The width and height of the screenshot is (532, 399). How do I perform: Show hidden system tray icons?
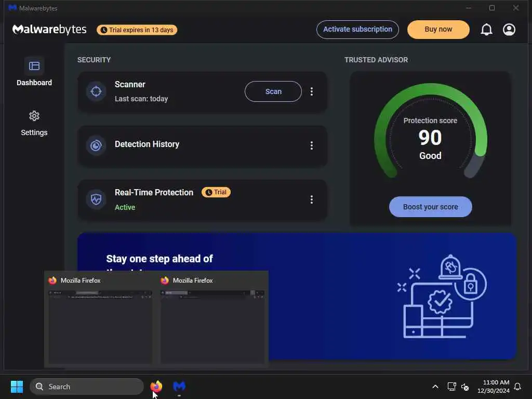pyautogui.click(x=435, y=387)
